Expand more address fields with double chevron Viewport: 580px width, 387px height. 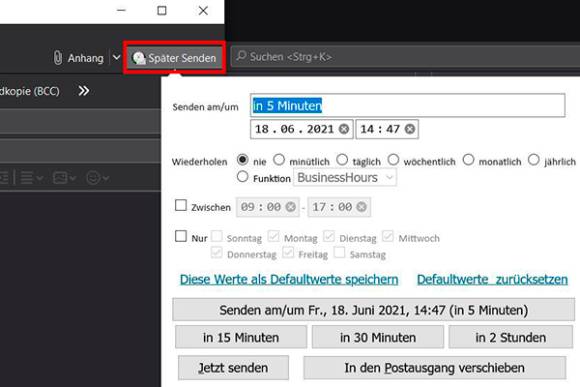[84, 91]
